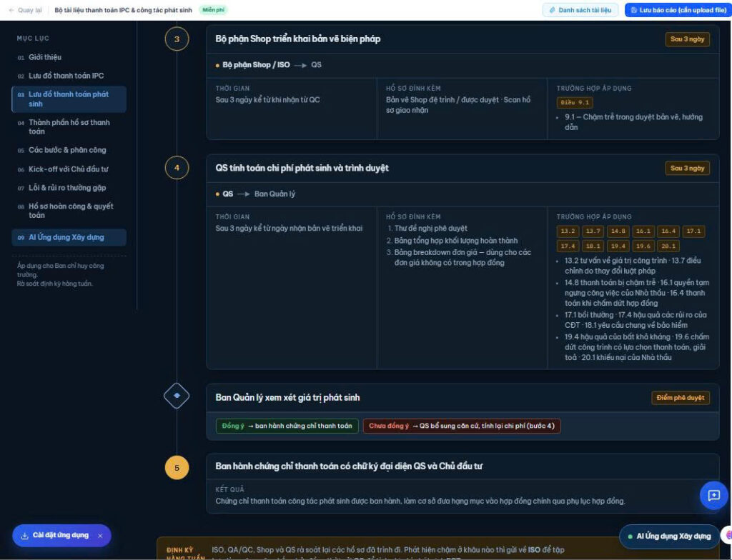Screen dimensions: 732x560
Task: Click 'Đồng ý' approval outcome chip
Action: pyautogui.click(x=287, y=426)
